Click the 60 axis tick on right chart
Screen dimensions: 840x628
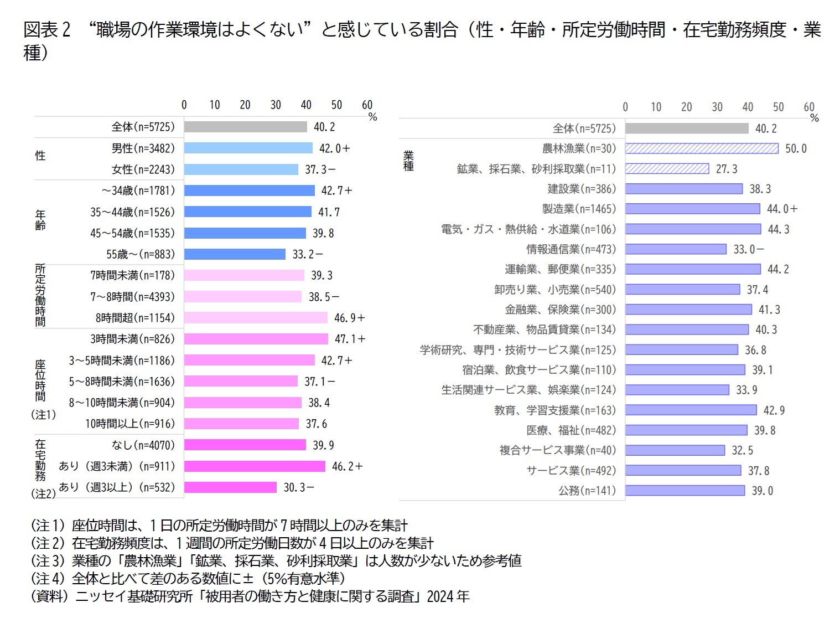point(809,106)
